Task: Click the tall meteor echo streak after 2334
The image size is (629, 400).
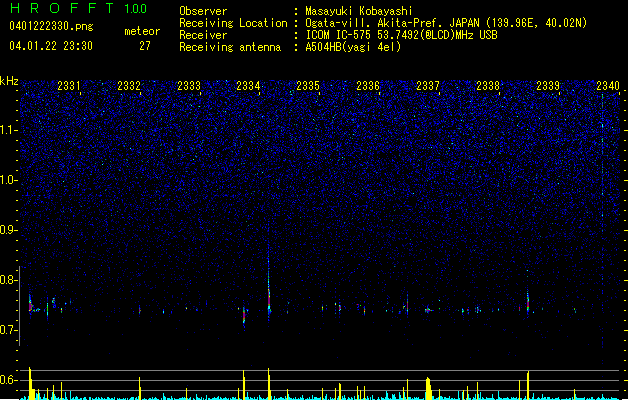Action: click(x=269, y=287)
